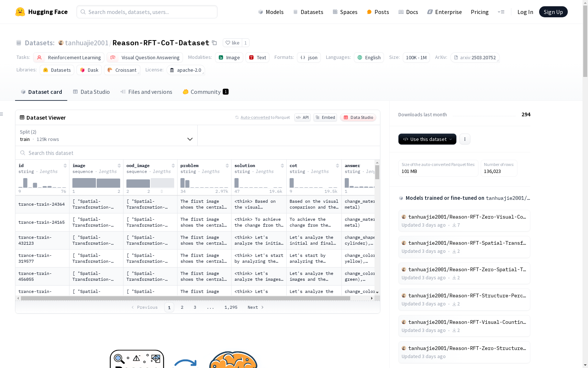Click the stacked-disks icon before 'Datasets:'
This screenshot has width=588, height=368.
click(19, 43)
